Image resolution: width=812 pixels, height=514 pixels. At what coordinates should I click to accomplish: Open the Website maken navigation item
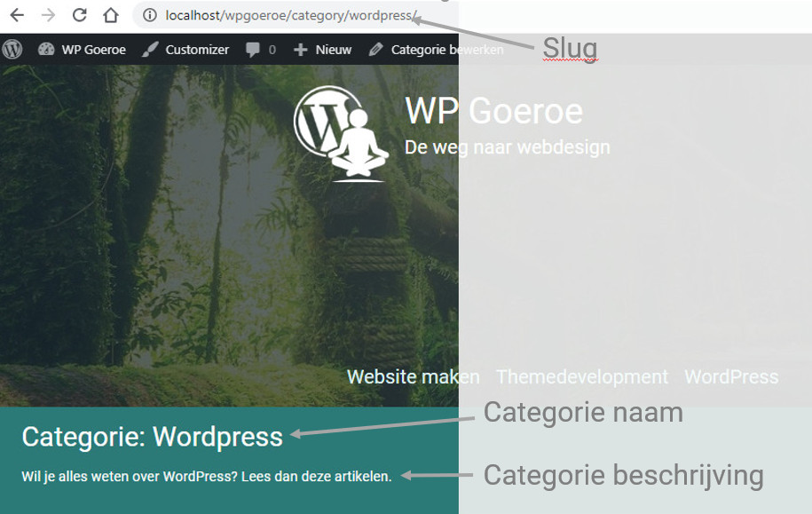[x=413, y=376]
